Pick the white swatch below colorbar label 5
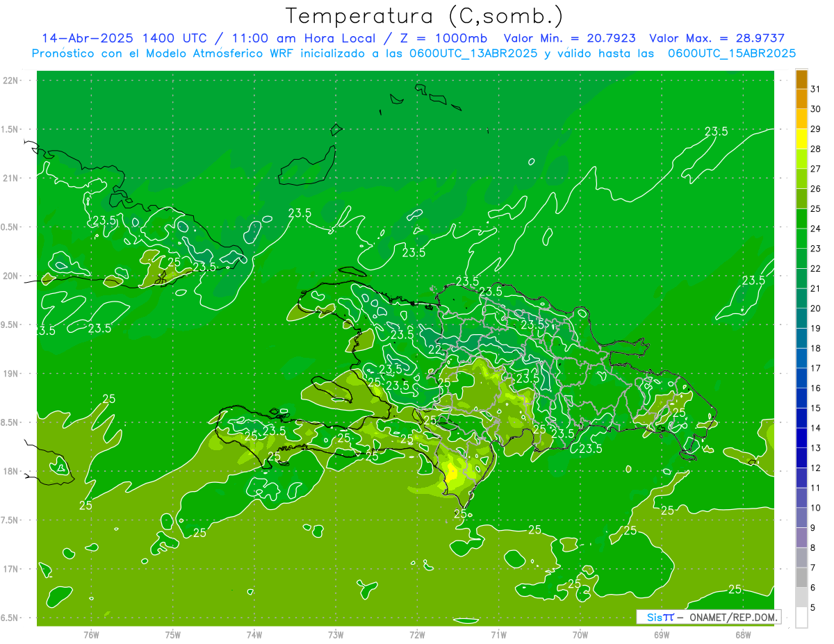Screen dimensions: 834x644 (801, 618)
